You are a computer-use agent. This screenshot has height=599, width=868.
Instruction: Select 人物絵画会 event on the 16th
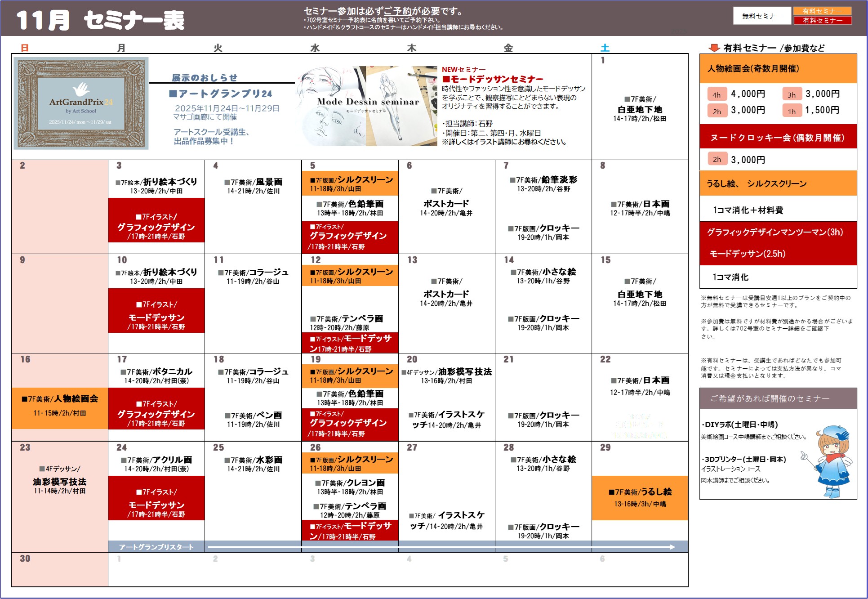[x=60, y=406]
